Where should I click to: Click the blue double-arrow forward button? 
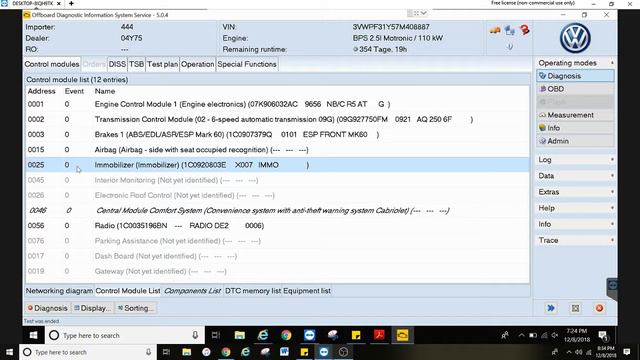[x=551, y=308]
